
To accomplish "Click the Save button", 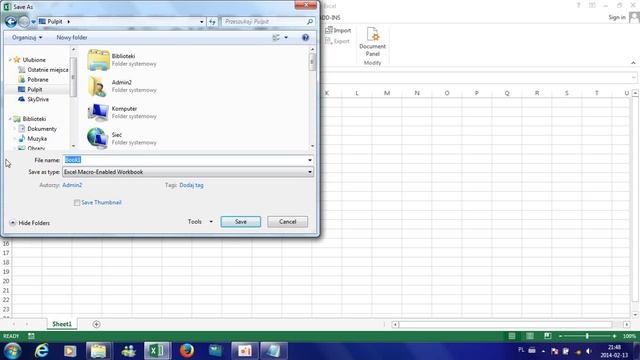I will click(240, 222).
